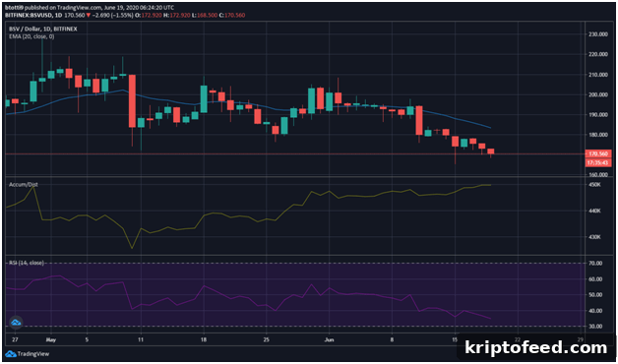Click the 'May' label on the date axis
This screenshot has height=364, width=618.
click(52, 339)
